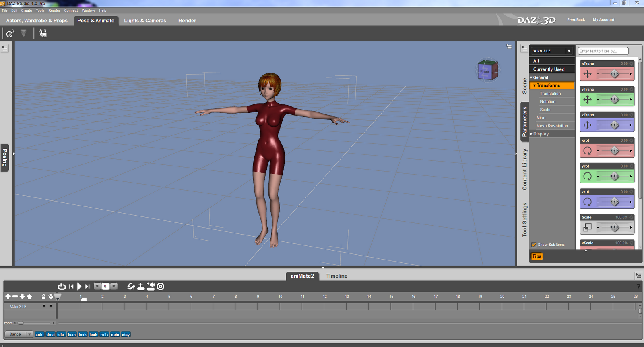This screenshot has height=347, width=644.
Task: Toggle the track visibility eye icon
Action: coord(51,297)
